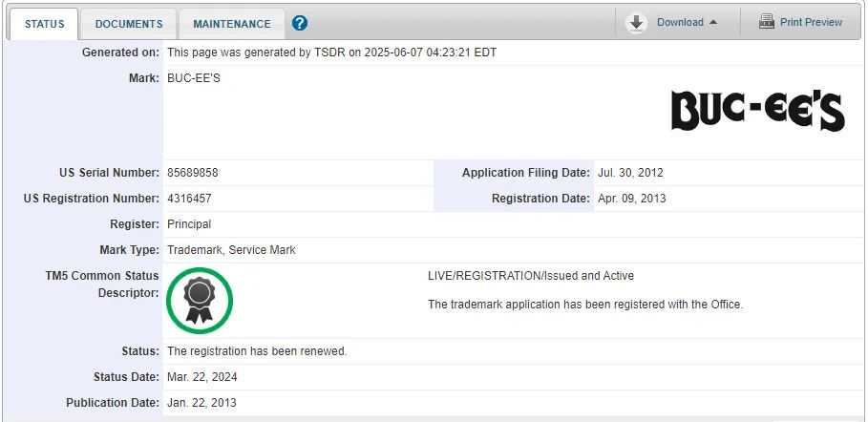Image resolution: width=868 pixels, height=422 pixels.
Task: Click the Generated on label
Action: pos(120,53)
